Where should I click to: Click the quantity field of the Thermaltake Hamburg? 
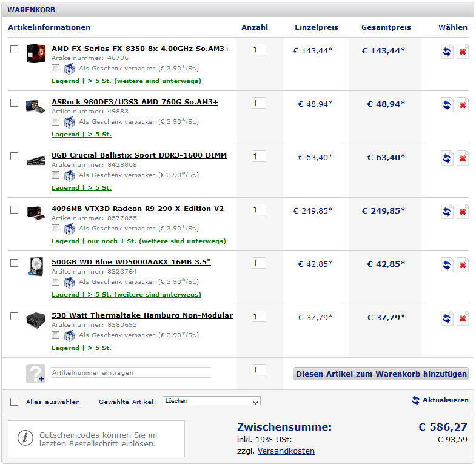coord(259,317)
